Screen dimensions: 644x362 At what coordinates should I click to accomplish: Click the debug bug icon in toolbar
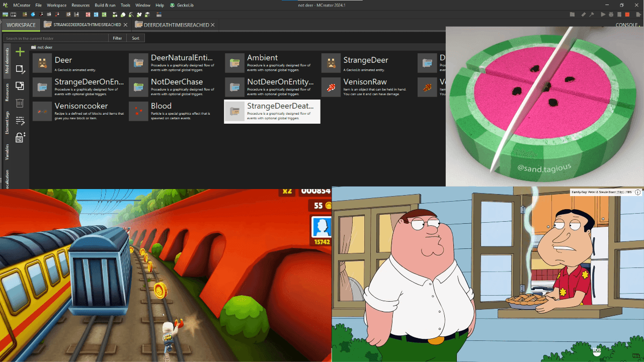pos(611,15)
